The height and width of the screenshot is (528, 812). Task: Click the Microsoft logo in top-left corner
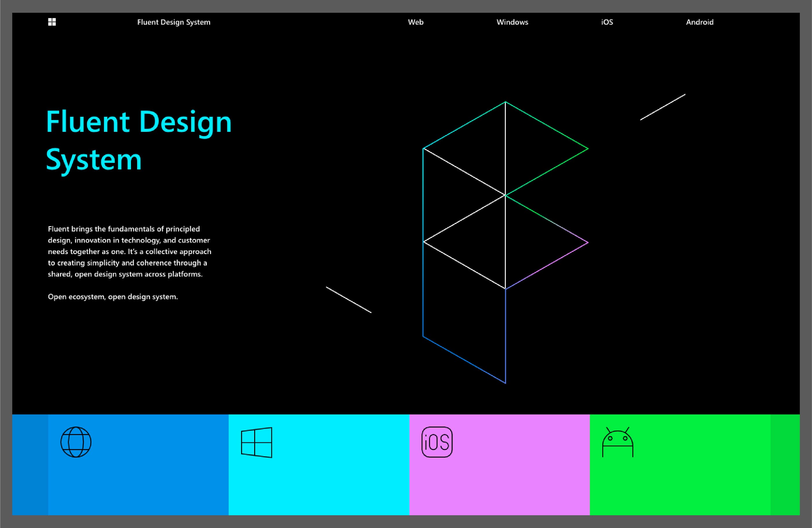[52, 22]
